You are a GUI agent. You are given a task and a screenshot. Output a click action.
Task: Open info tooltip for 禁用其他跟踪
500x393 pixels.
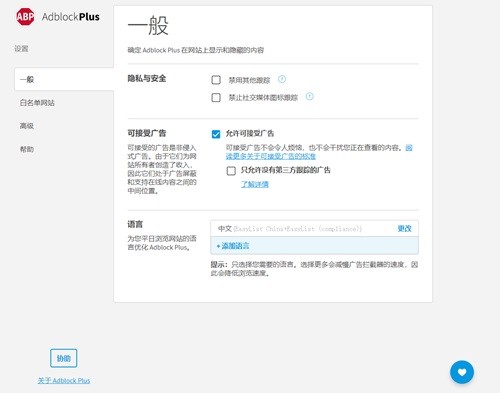tap(282, 79)
